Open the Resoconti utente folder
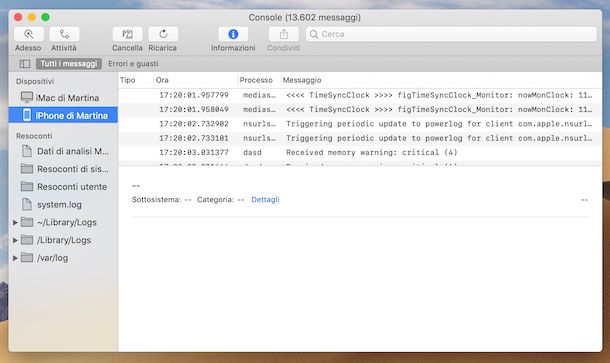Screen dimensions: 610x363 coord(63,187)
